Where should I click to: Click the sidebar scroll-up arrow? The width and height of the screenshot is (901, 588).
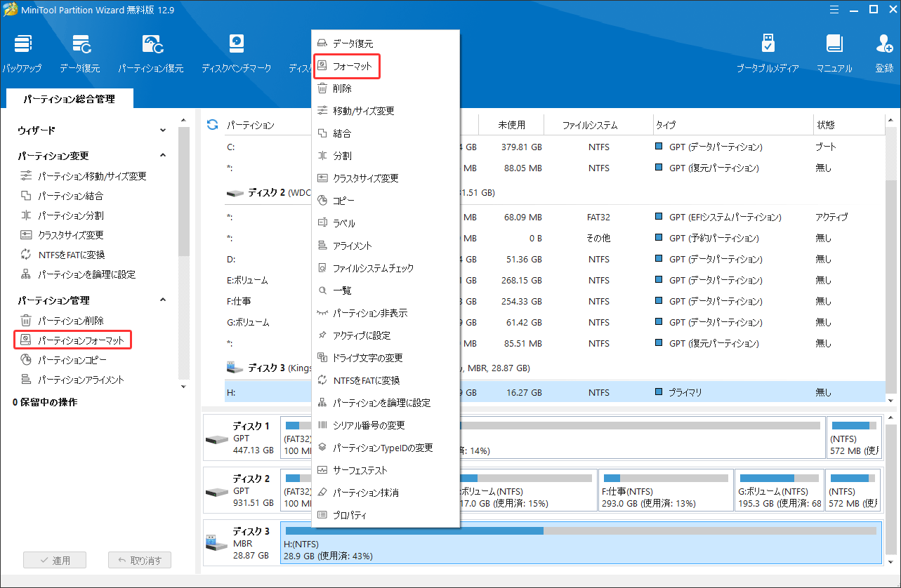click(184, 121)
